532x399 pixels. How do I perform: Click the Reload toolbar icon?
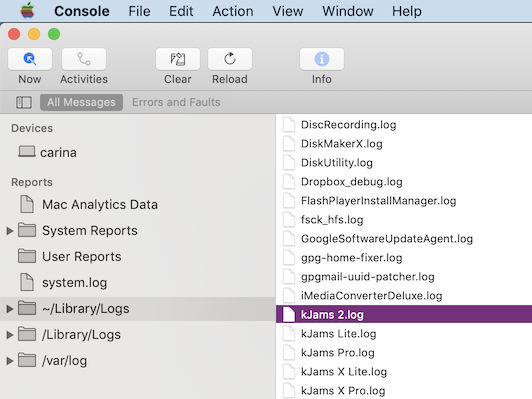(x=230, y=59)
